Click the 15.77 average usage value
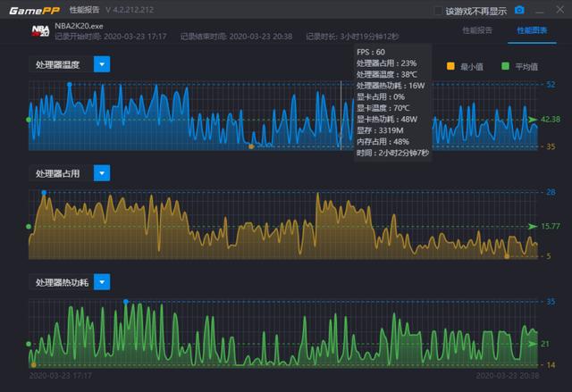 [x=551, y=226]
